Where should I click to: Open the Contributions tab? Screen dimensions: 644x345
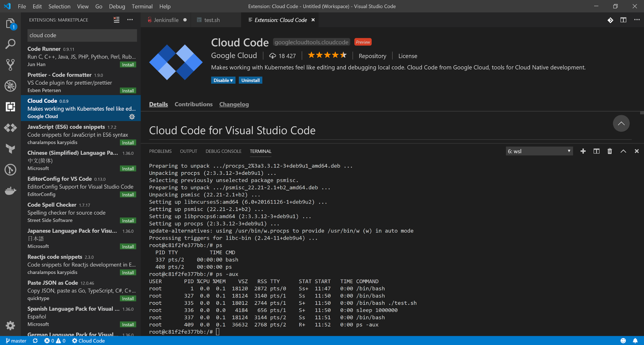click(x=194, y=104)
